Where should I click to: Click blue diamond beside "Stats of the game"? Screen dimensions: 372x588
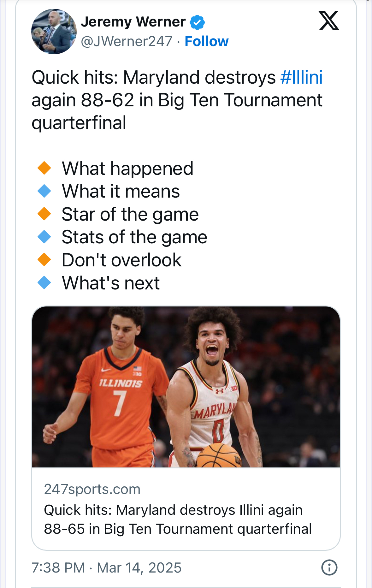click(44, 237)
